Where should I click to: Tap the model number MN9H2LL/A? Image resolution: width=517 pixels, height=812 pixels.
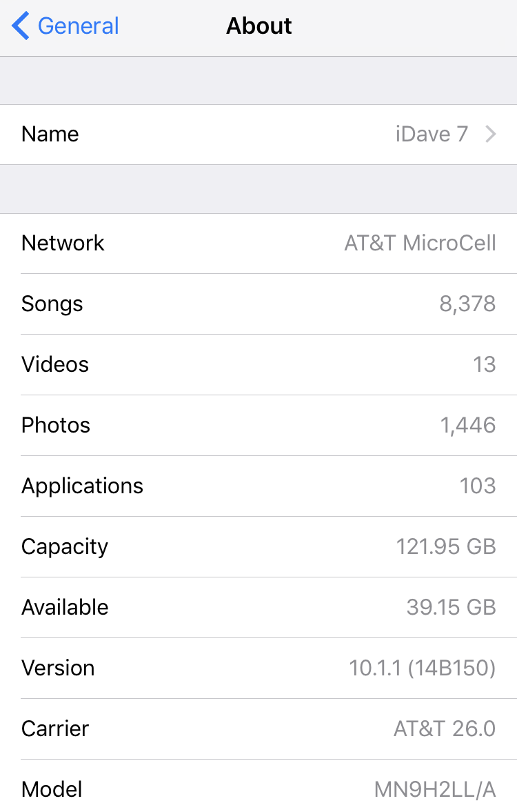click(x=435, y=789)
